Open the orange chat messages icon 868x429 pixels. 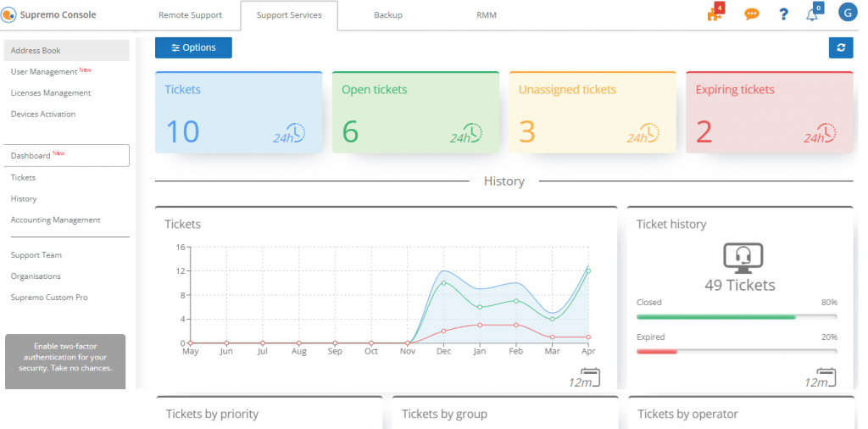(751, 14)
